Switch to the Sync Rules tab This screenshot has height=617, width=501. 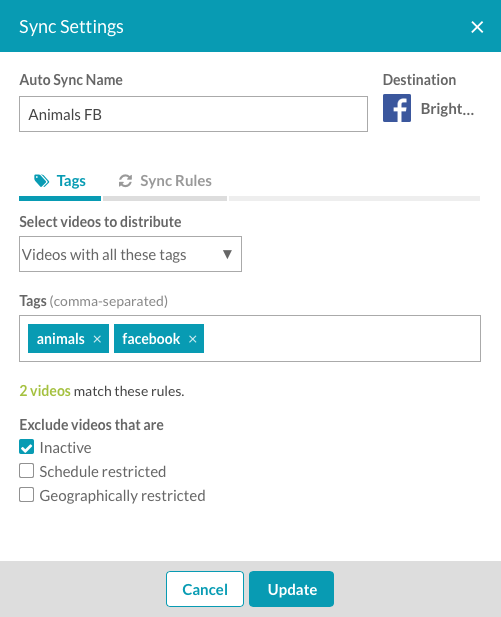165,181
